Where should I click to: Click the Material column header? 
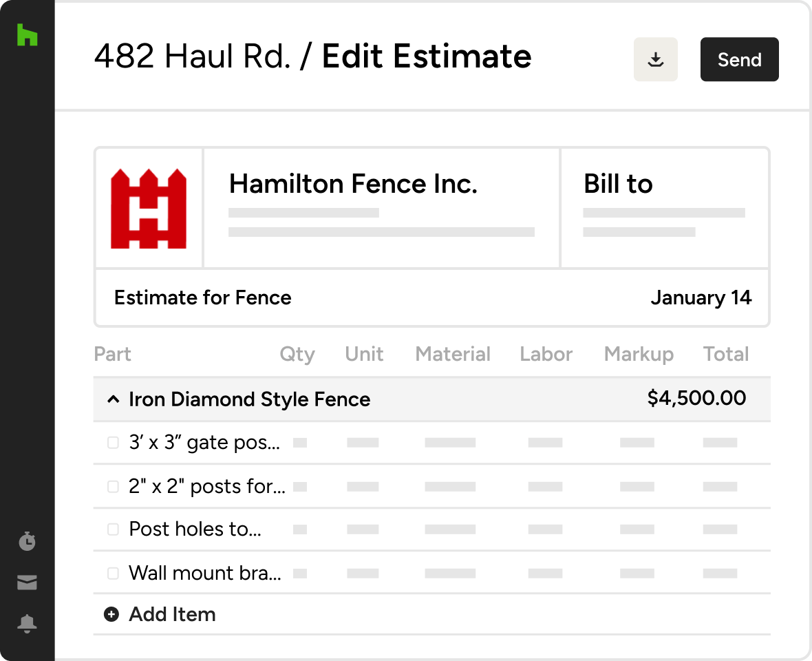tap(453, 354)
